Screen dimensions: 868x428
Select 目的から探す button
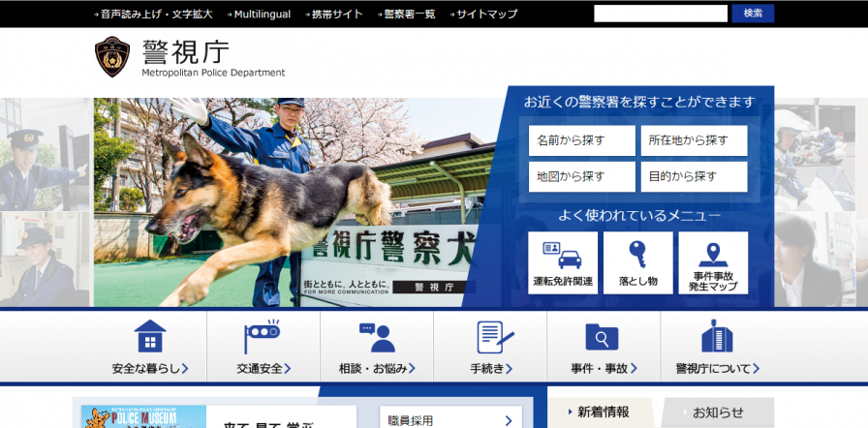point(695,177)
